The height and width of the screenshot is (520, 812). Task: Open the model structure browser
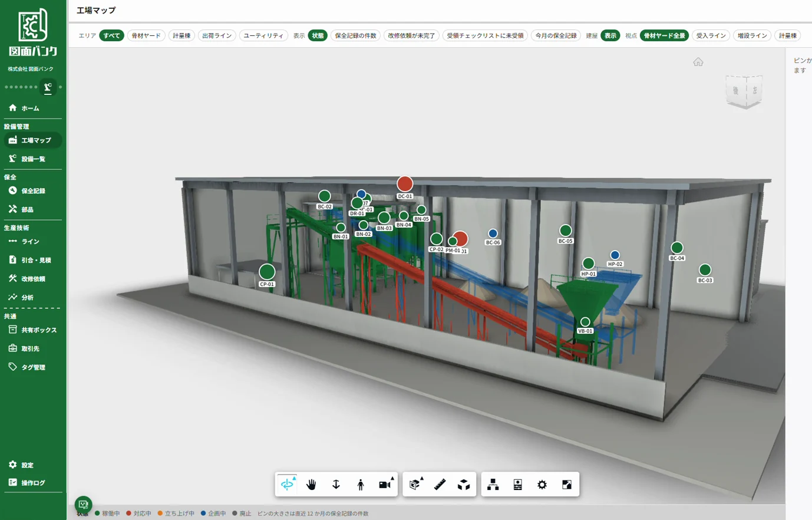[493, 484]
